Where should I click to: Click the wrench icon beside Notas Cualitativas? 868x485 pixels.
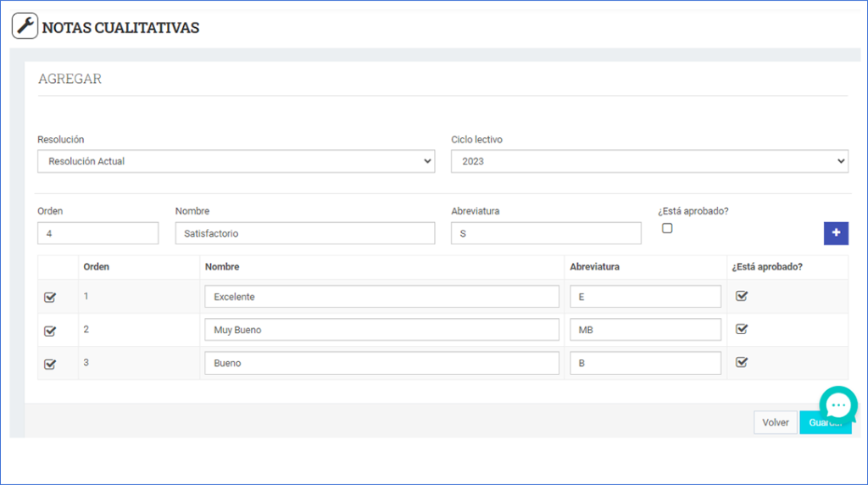25,26
